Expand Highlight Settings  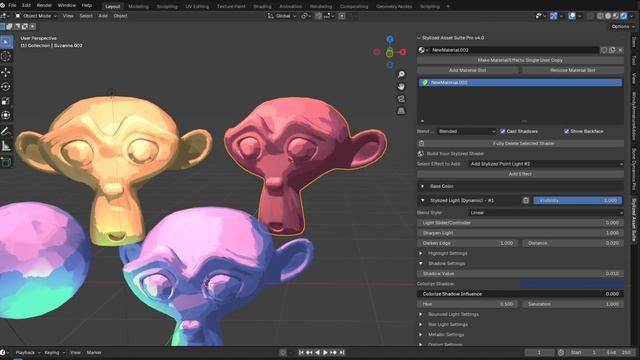[421, 253]
